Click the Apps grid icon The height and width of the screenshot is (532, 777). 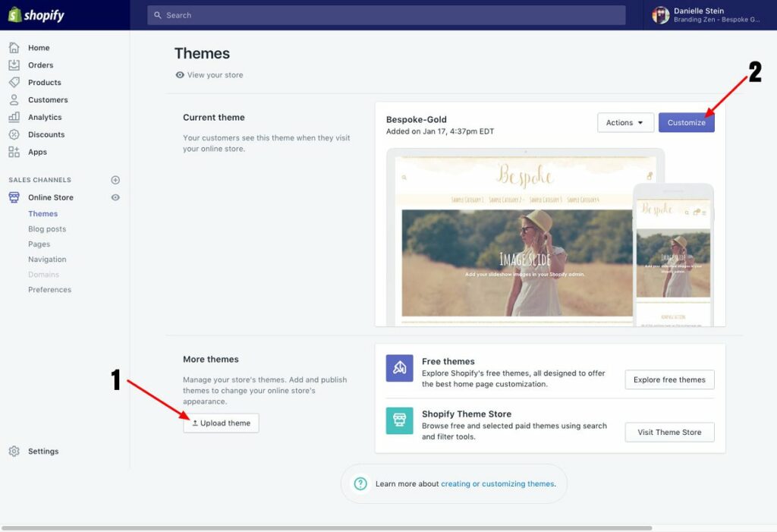click(14, 153)
